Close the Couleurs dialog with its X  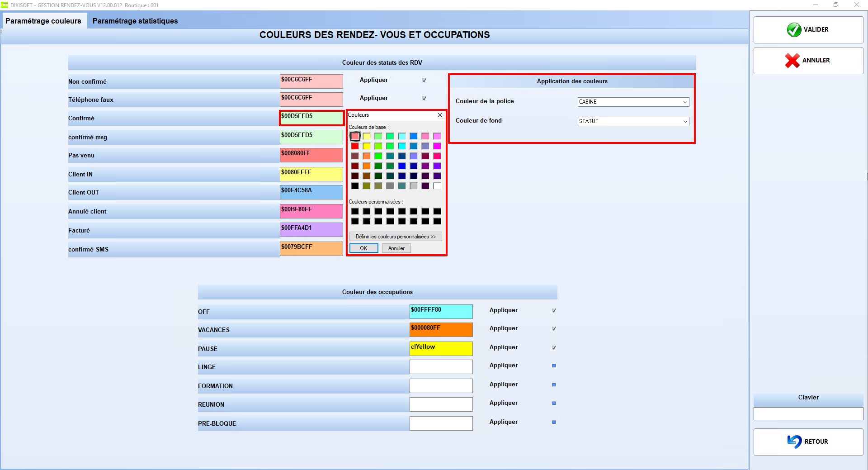440,115
